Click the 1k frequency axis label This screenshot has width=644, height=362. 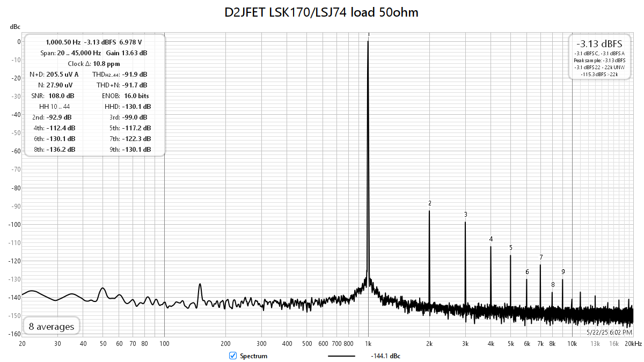click(x=368, y=343)
